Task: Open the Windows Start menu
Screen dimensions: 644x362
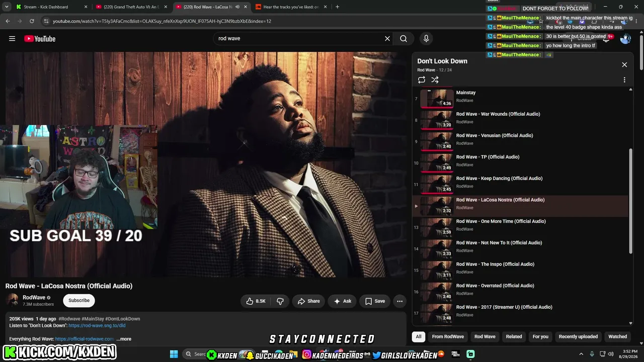Action: 174,354
